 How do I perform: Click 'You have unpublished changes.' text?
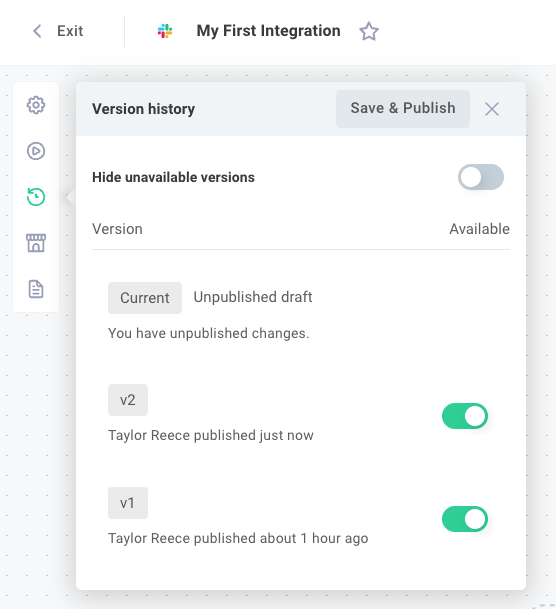208,334
